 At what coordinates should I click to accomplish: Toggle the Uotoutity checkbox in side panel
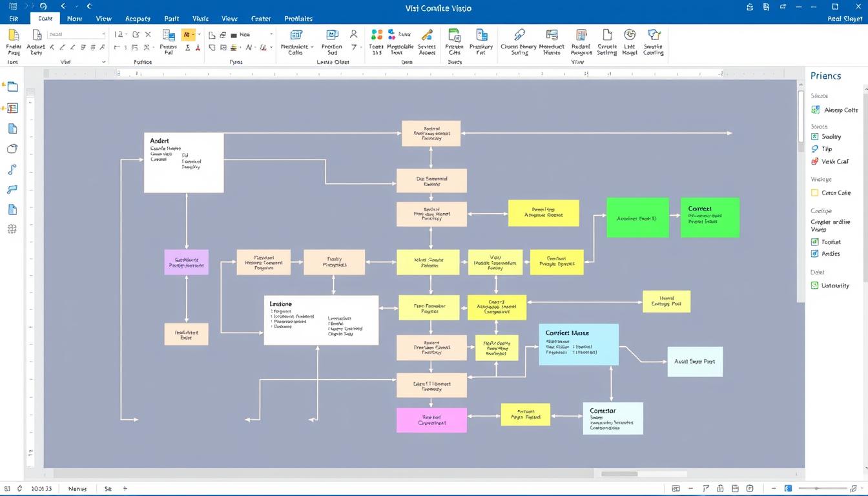tap(815, 285)
